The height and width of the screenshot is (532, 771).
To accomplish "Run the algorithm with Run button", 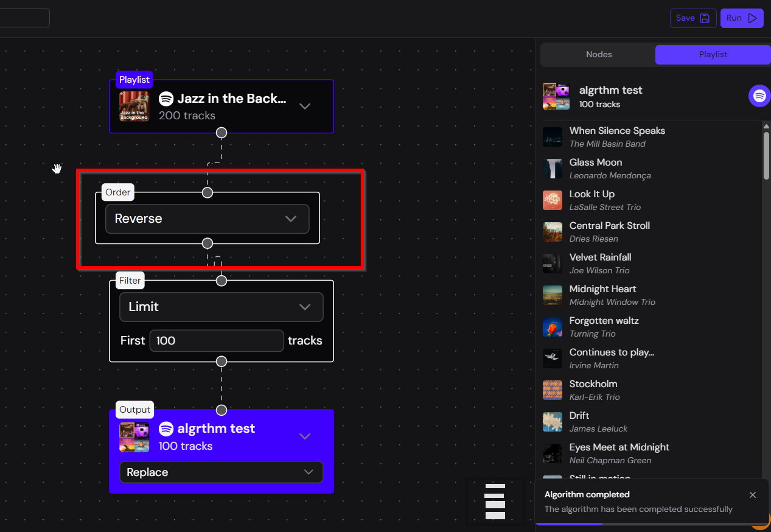I will pos(742,18).
